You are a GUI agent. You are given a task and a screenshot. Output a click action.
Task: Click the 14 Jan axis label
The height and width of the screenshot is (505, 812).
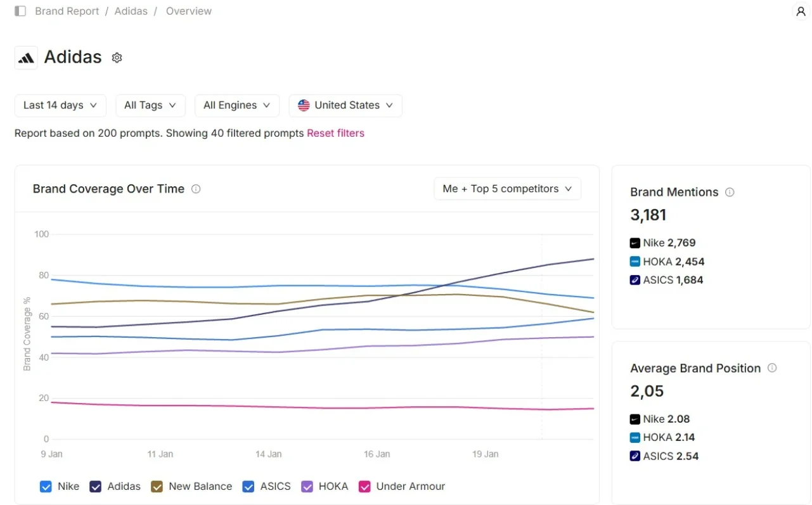[269, 454]
